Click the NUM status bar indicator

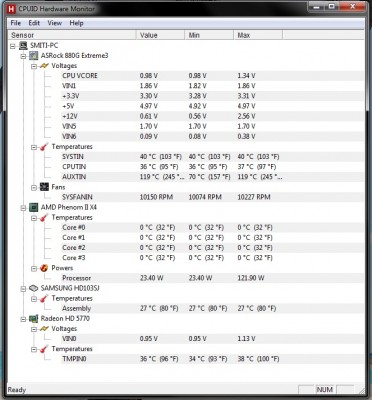pyautogui.click(x=324, y=389)
